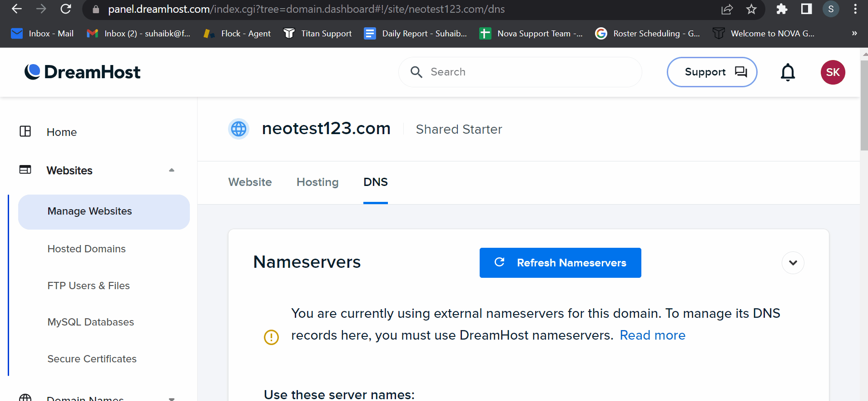Open the Gmail Inbox (2) bookmark
Screen dimensions: 868x401
(139, 34)
